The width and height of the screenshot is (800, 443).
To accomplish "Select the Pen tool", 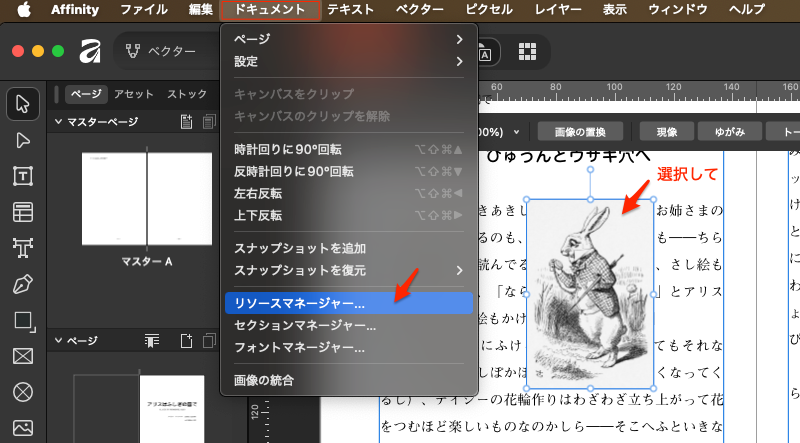I will click(x=23, y=284).
